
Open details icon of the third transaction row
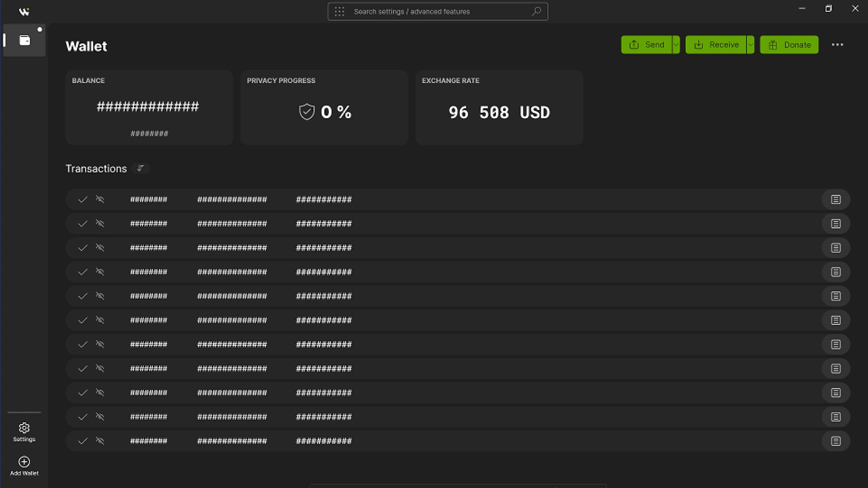click(x=836, y=248)
